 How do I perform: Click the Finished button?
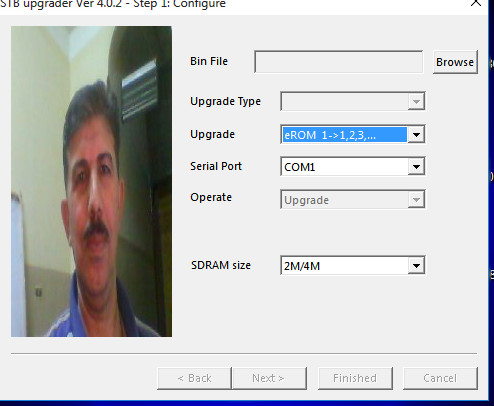355,378
